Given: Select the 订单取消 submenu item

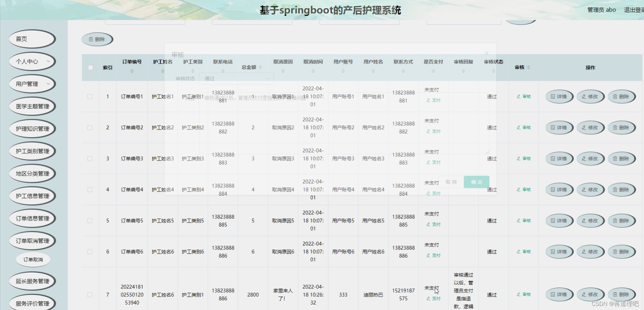Looking at the screenshot, I should click(33, 259).
